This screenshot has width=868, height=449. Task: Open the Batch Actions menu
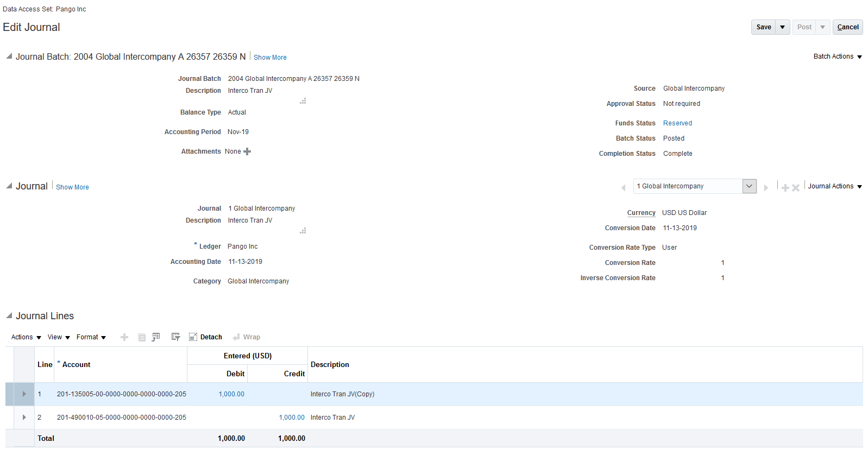[837, 56]
